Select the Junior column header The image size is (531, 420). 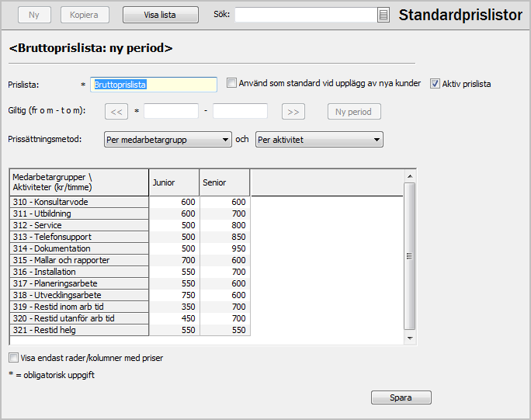point(173,182)
